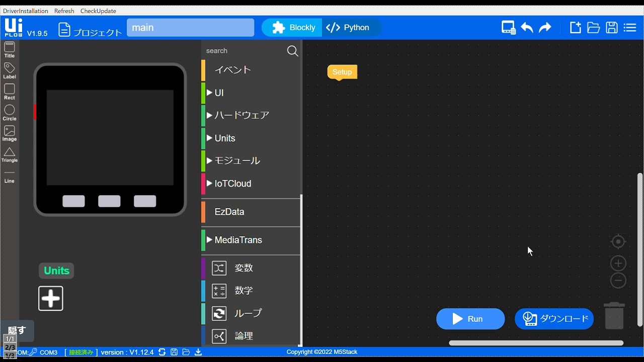The image size is (644, 362).
Task: Open the CheckUpdate menu
Action: (98, 11)
